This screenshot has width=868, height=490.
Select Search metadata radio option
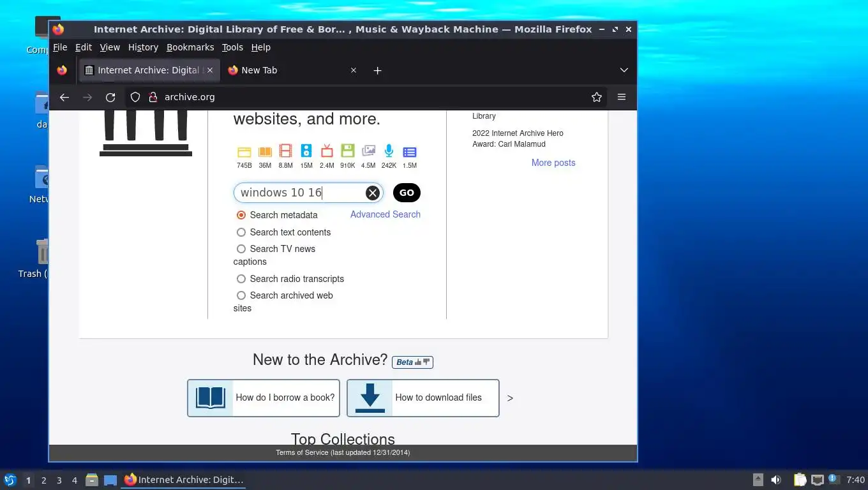click(x=241, y=215)
